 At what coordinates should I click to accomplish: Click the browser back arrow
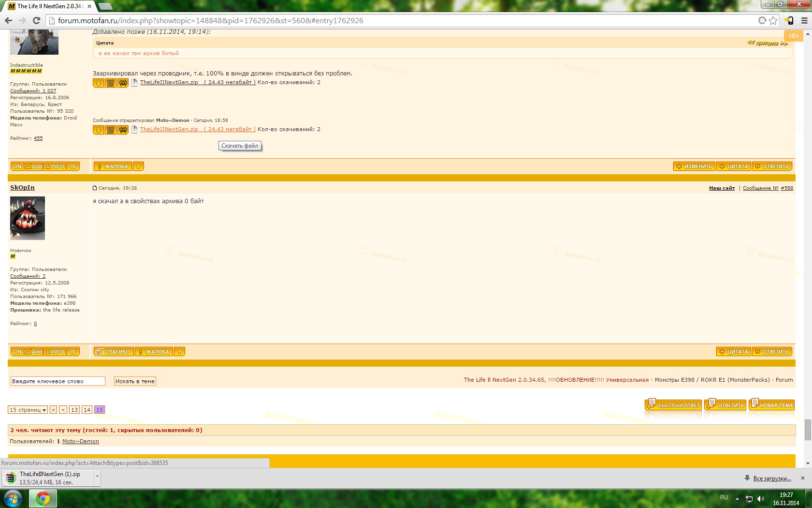[8, 20]
